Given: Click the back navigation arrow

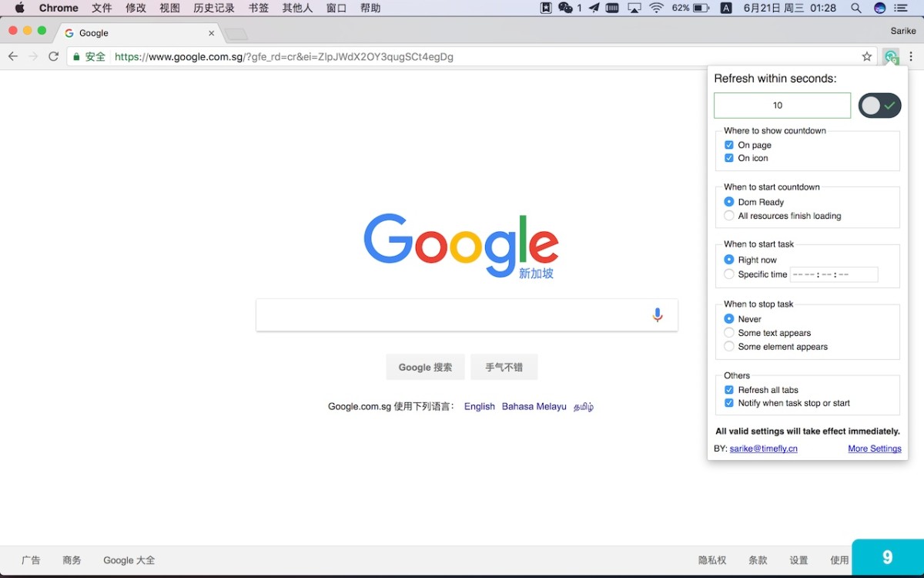Looking at the screenshot, I should point(13,56).
